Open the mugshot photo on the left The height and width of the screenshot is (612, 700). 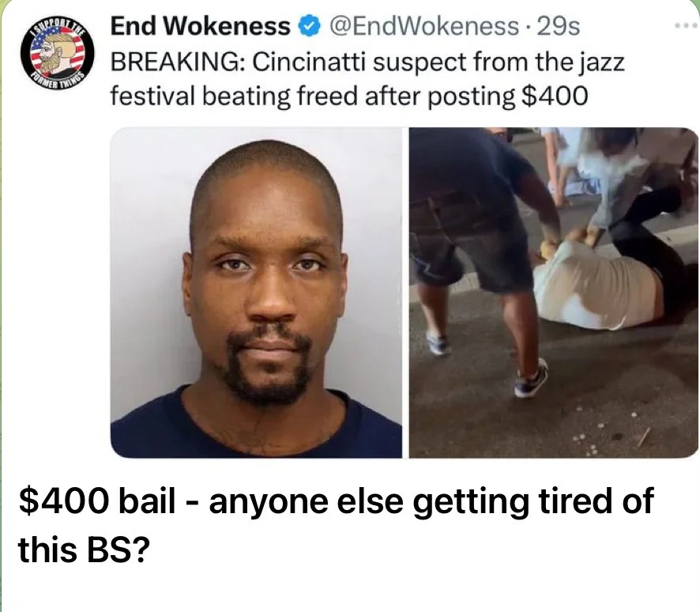256,293
